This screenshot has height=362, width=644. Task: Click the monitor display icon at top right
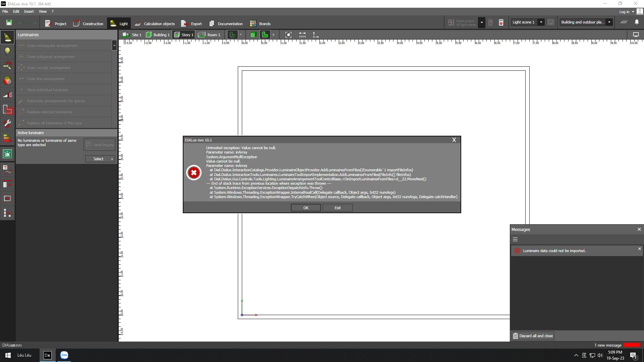click(x=636, y=35)
